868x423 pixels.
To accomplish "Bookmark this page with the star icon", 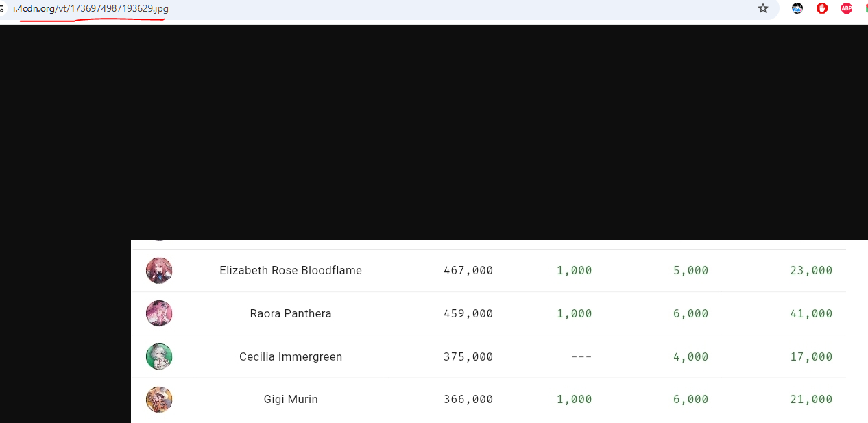I will pos(763,8).
